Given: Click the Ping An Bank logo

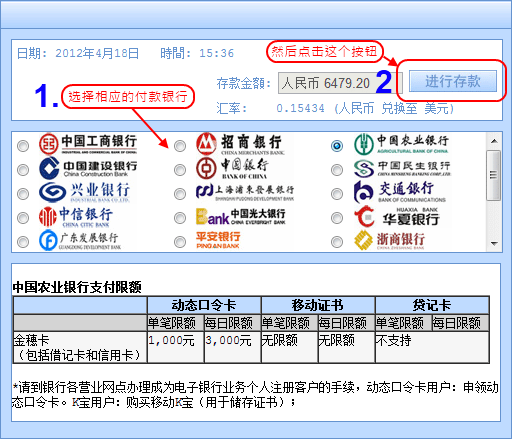Looking at the screenshot, I should (x=218, y=240).
